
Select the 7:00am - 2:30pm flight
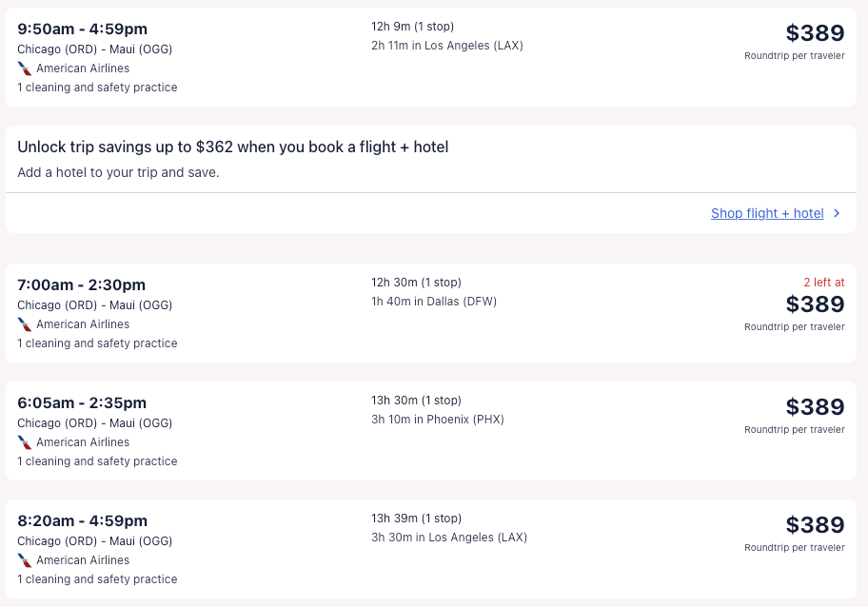81,285
